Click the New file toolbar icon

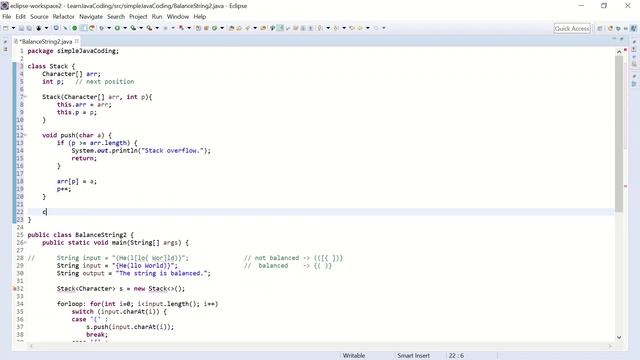(x=6, y=28)
